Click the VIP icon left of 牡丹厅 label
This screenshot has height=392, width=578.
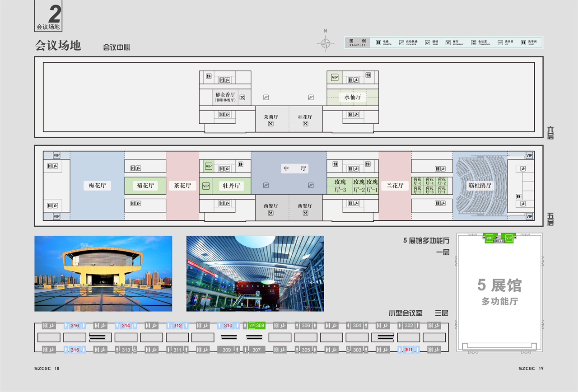pyautogui.click(x=206, y=186)
